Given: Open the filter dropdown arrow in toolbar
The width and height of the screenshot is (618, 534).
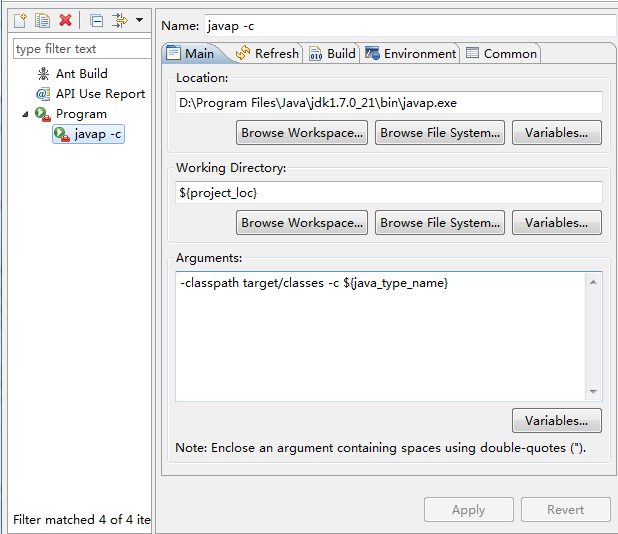Looking at the screenshot, I should [x=139, y=20].
